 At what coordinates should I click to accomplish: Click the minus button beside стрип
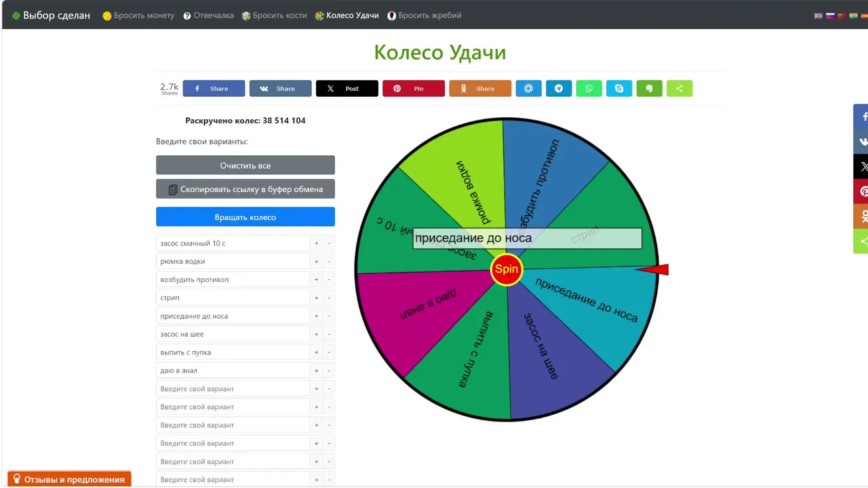329,298
